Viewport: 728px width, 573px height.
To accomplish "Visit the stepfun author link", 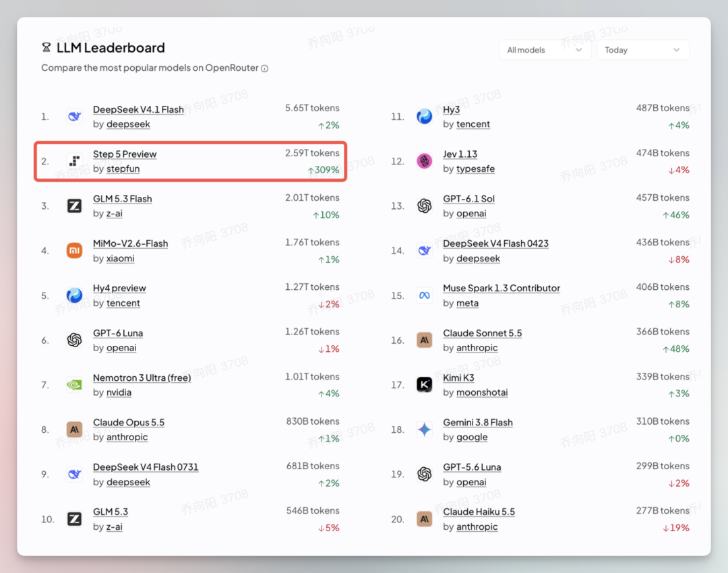I will [123, 169].
